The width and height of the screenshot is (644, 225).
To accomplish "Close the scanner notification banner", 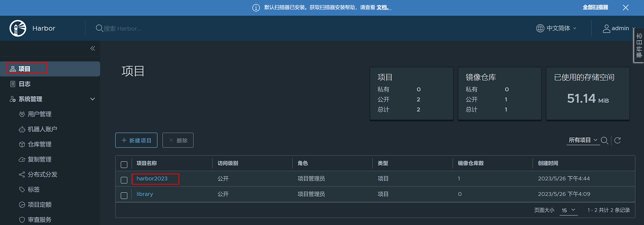I will click(x=626, y=8).
